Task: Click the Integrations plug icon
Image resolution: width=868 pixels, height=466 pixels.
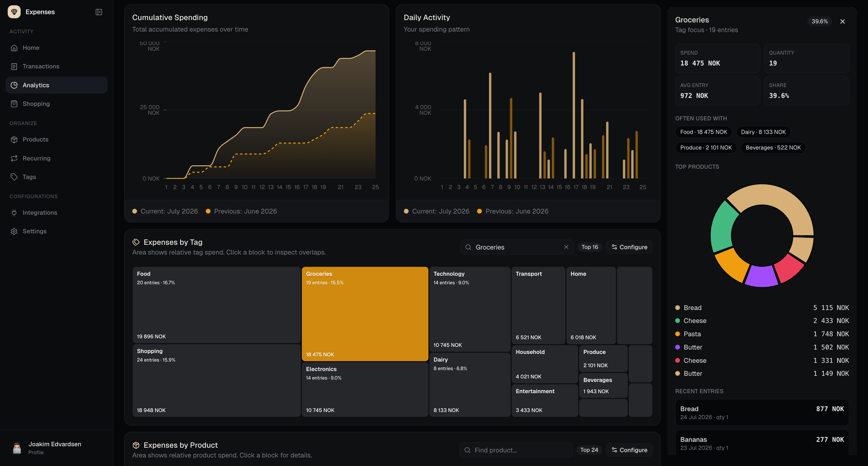Action: click(x=14, y=212)
